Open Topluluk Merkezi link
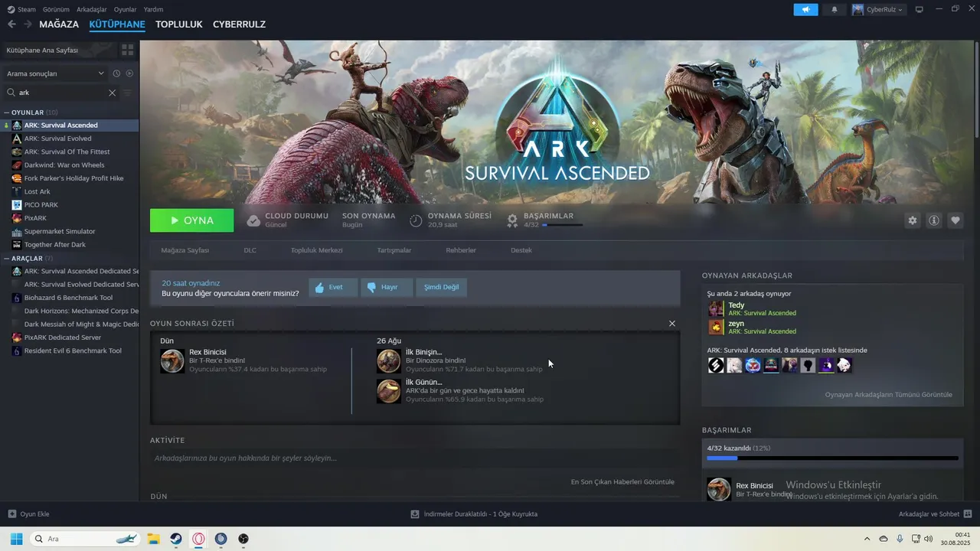This screenshot has width=980, height=551. click(316, 250)
